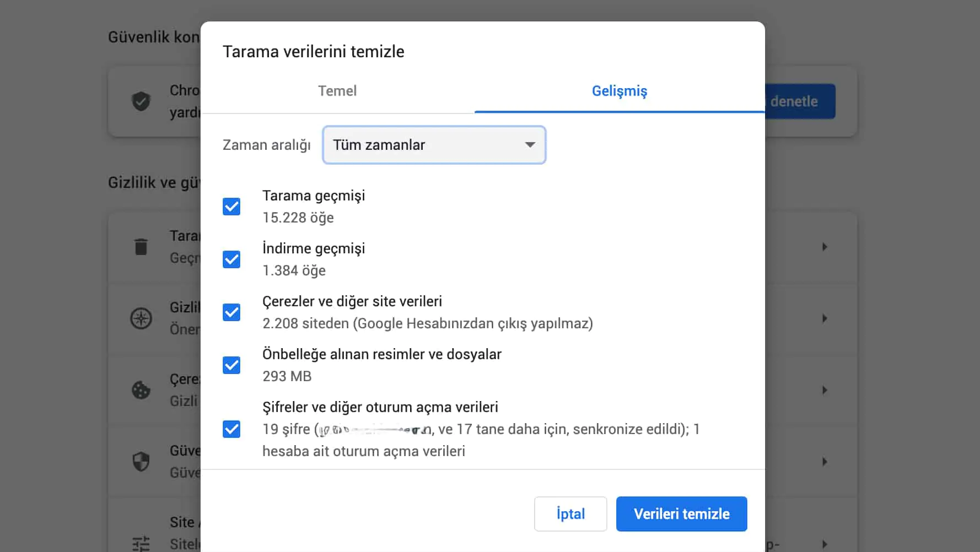Image resolution: width=980 pixels, height=552 pixels.
Task: Expand the Çerezler settings row arrow
Action: point(825,390)
